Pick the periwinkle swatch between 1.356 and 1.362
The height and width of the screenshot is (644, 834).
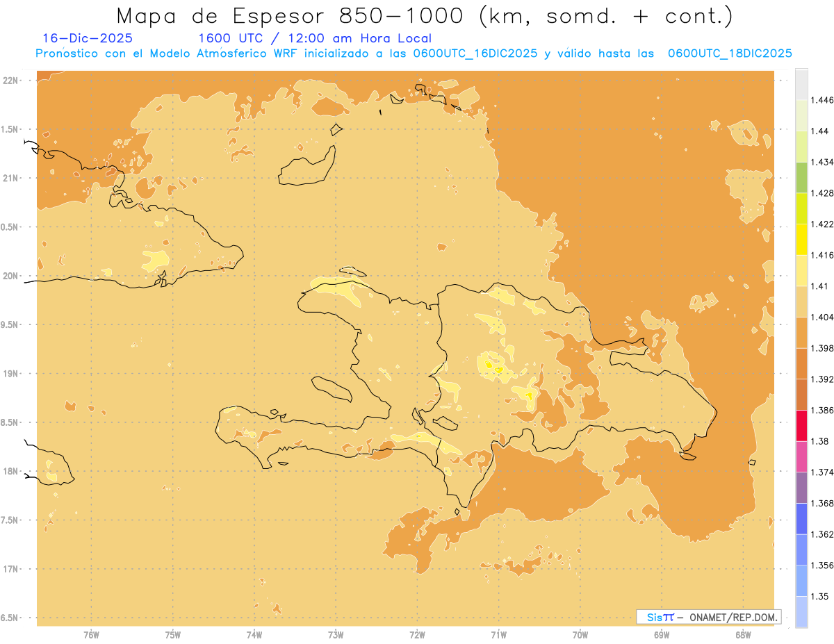click(x=801, y=550)
